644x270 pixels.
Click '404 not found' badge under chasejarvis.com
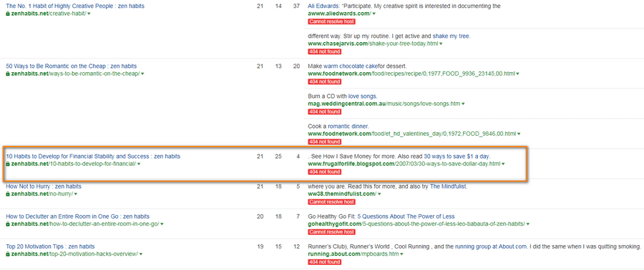(x=324, y=51)
